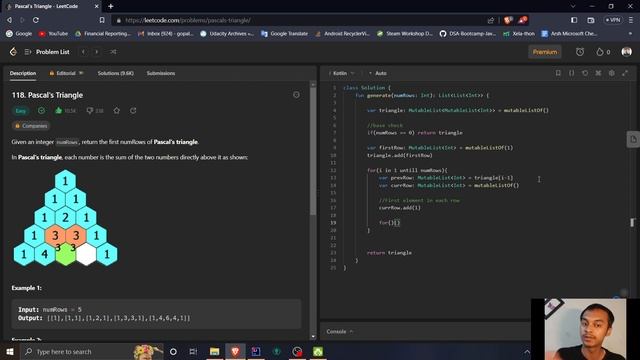The height and width of the screenshot is (360, 640).
Task: Switch to the Submissions tab
Action: [161, 73]
